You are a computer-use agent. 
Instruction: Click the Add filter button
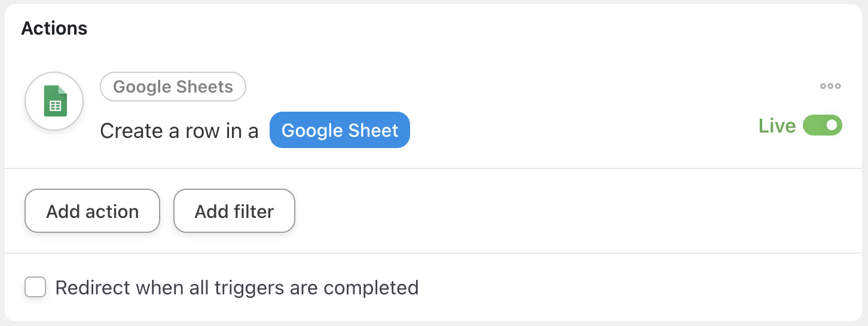pyautogui.click(x=234, y=211)
